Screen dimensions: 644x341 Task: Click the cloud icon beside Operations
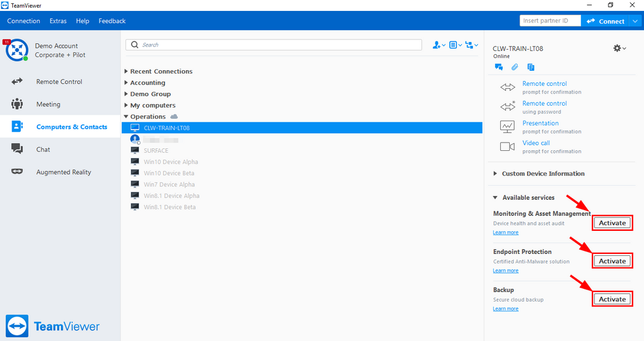pyautogui.click(x=174, y=117)
